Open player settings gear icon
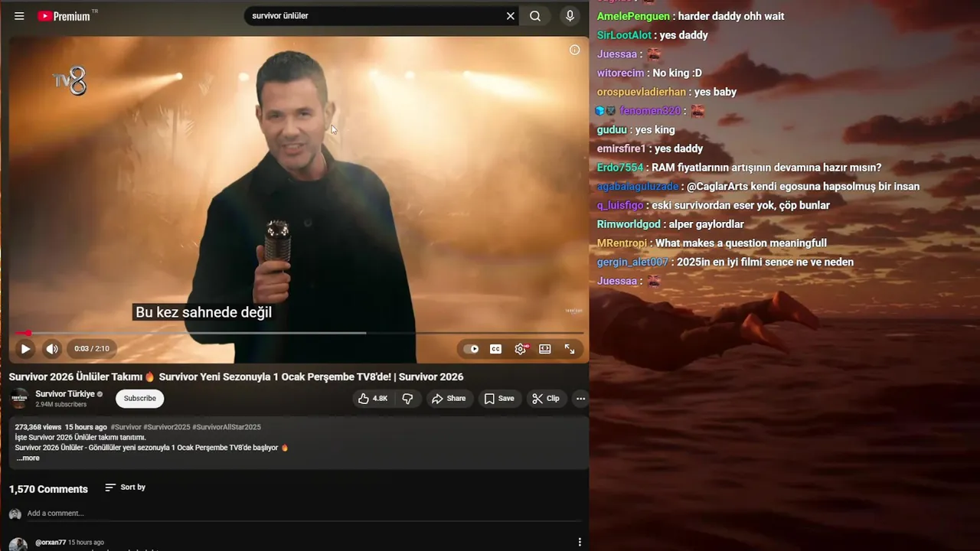The width and height of the screenshot is (980, 551). (x=521, y=349)
